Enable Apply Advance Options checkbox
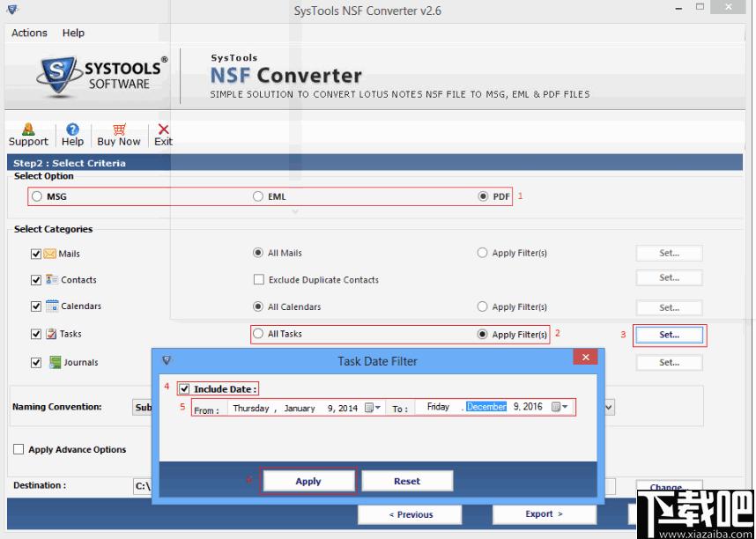756x539 pixels. point(19,449)
